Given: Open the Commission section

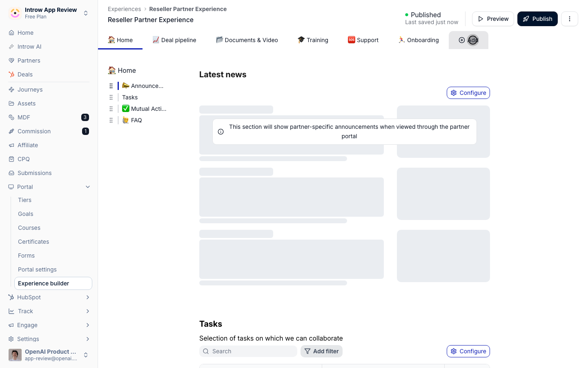Looking at the screenshot, I should pyautogui.click(x=49, y=131).
